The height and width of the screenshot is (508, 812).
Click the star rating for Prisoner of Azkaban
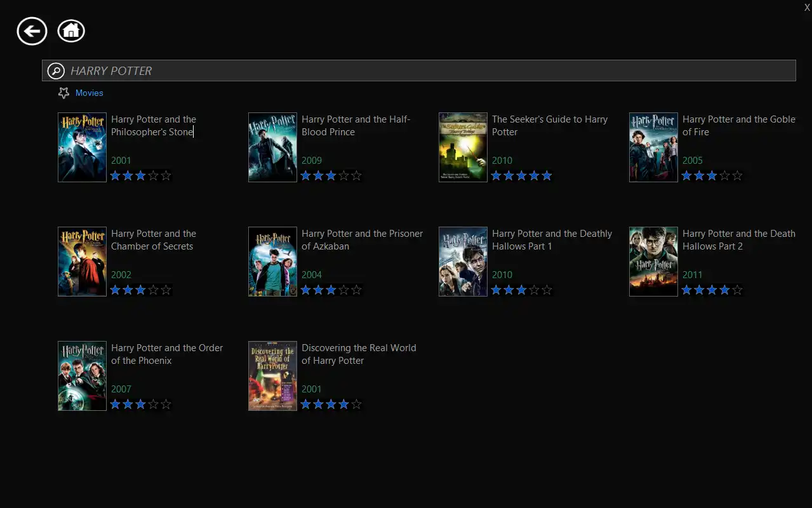click(331, 290)
